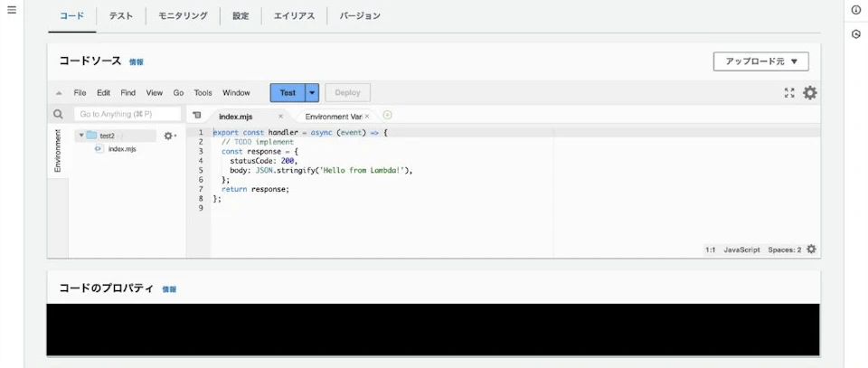Image resolution: width=868 pixels, height=368 pixels.
Task: Open the Edit menu
Action: point(103,93)
